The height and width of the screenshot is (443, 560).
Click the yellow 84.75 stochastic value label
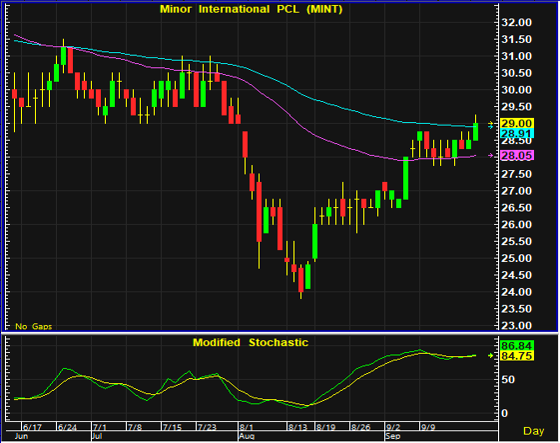tap(517, 356)
